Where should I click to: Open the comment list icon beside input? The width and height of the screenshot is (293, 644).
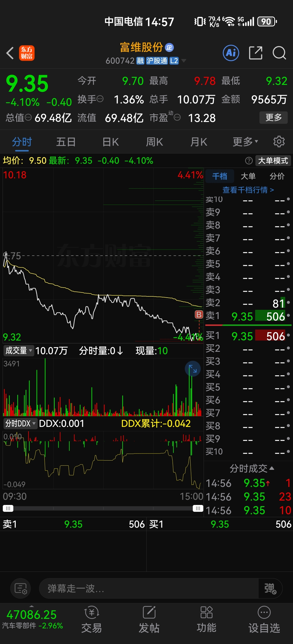(21, 588)
